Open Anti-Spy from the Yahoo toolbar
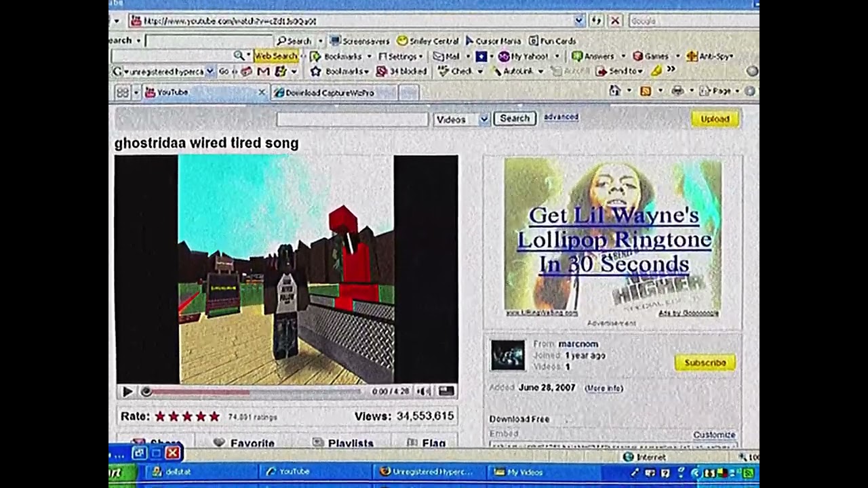The image size is (868, 488). 709,56
